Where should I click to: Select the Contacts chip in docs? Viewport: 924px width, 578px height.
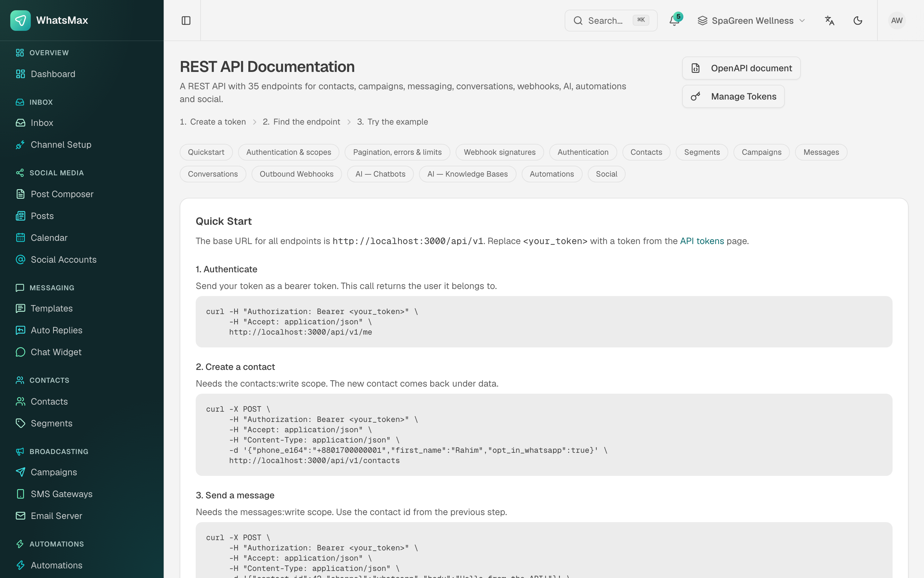click(646, 152)
